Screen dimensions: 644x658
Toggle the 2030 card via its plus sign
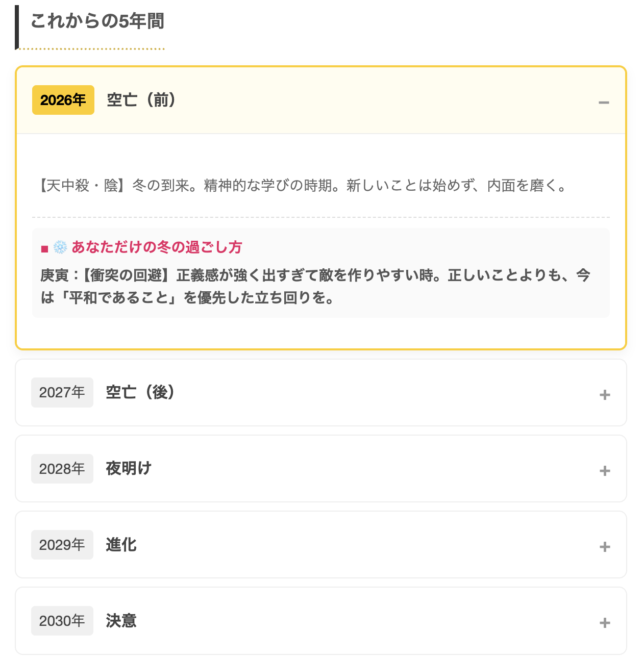(x=605, y=622)
